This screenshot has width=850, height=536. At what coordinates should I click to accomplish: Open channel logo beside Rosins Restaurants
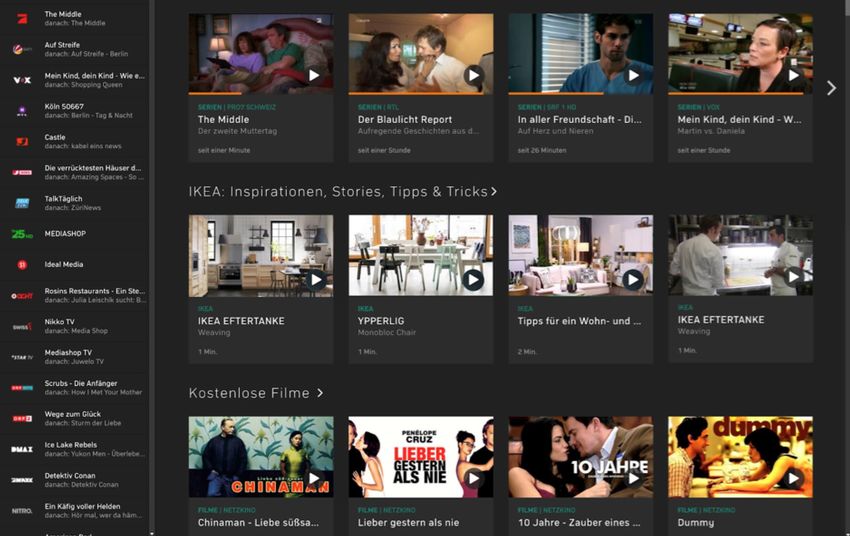[22, 295]
